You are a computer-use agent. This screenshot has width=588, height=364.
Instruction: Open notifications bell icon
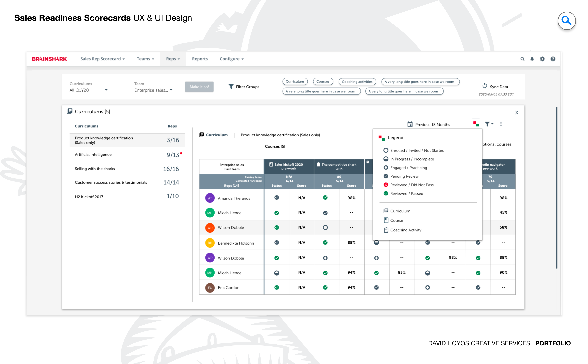pos(532,59)
